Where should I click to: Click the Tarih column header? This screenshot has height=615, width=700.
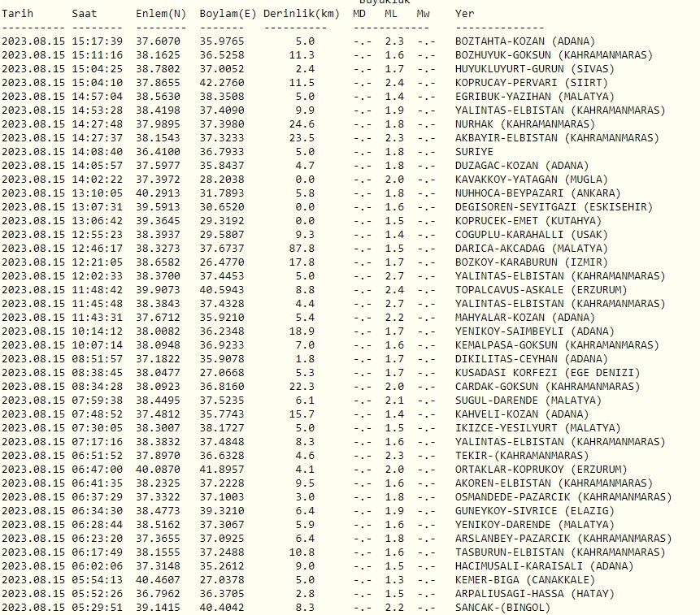click(x=18, y=13)
